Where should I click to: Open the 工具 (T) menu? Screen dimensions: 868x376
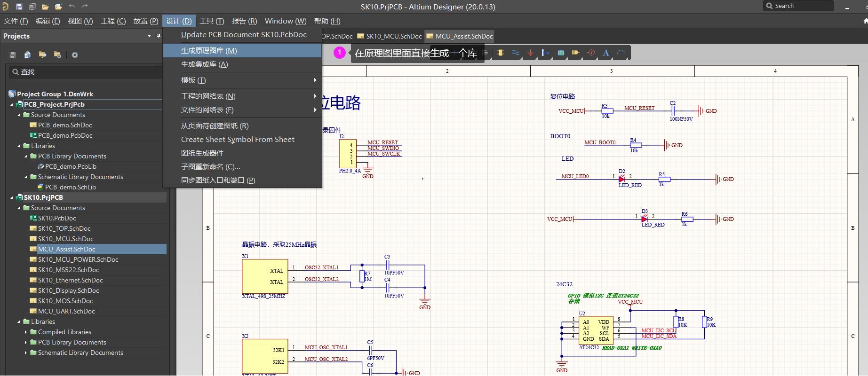pos(212,21)
